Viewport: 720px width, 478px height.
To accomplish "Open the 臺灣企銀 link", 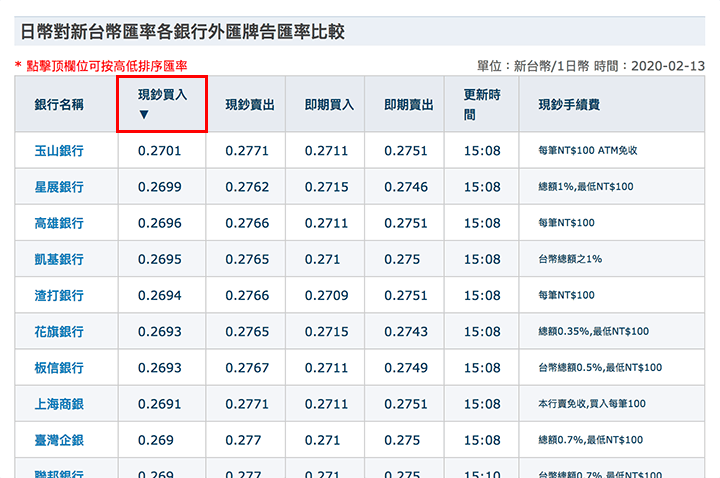I will (59, 440).
